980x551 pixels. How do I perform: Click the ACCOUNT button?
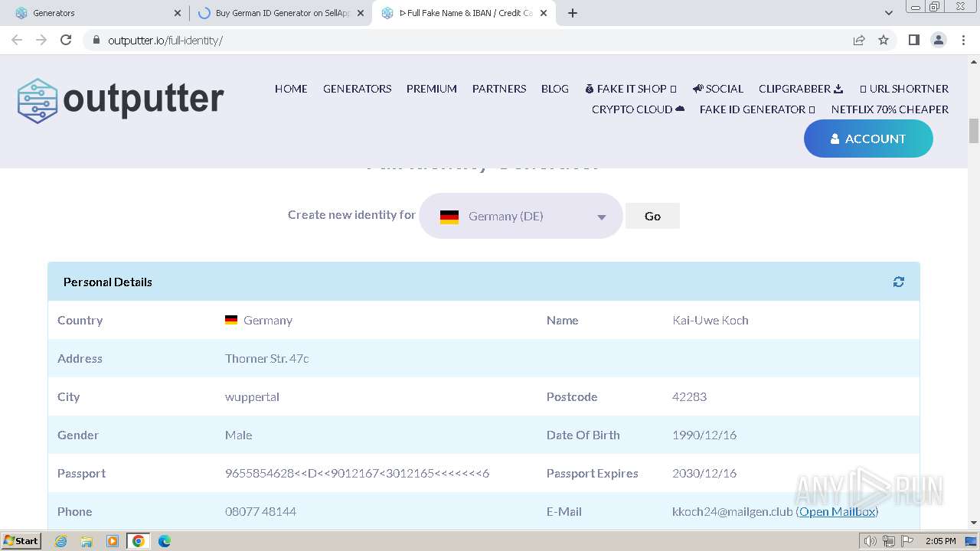pyautogui.click(x=868, y=139)
